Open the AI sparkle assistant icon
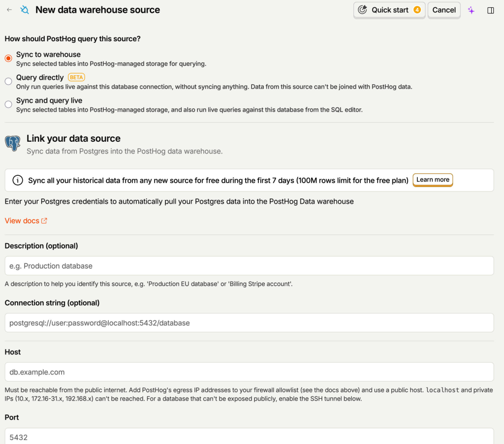This screenshot has width=504, height=444. (x=471, y=10)
